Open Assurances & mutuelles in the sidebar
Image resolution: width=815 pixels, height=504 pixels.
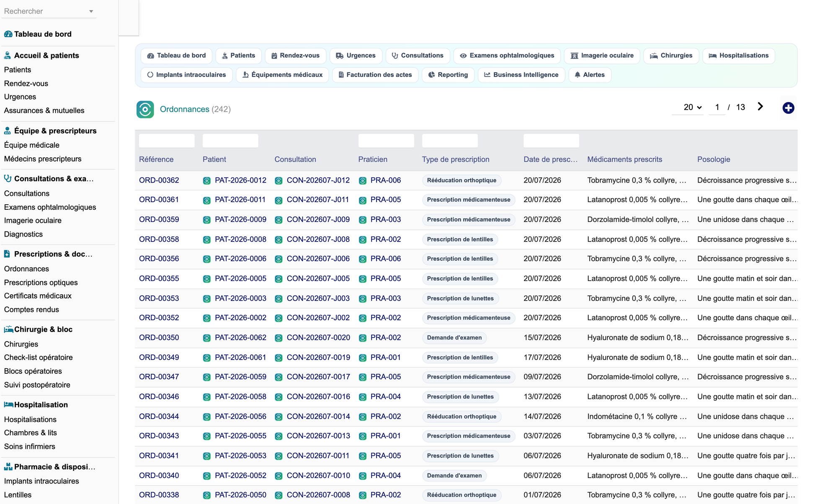44,111
